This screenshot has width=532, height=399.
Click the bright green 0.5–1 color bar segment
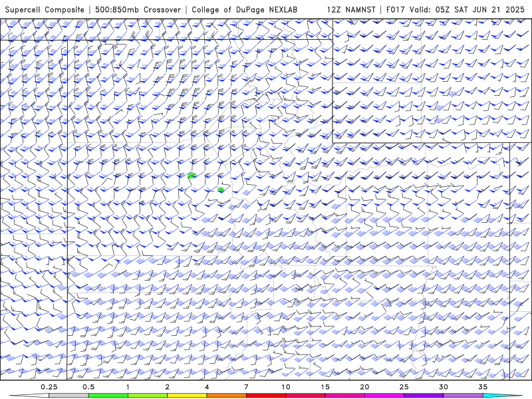point(108,396)
